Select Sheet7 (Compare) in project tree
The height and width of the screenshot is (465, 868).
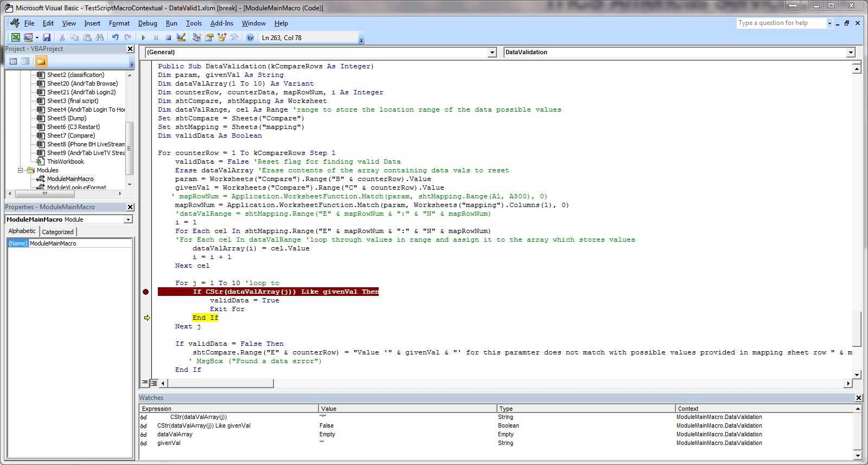tap(71, 135)
